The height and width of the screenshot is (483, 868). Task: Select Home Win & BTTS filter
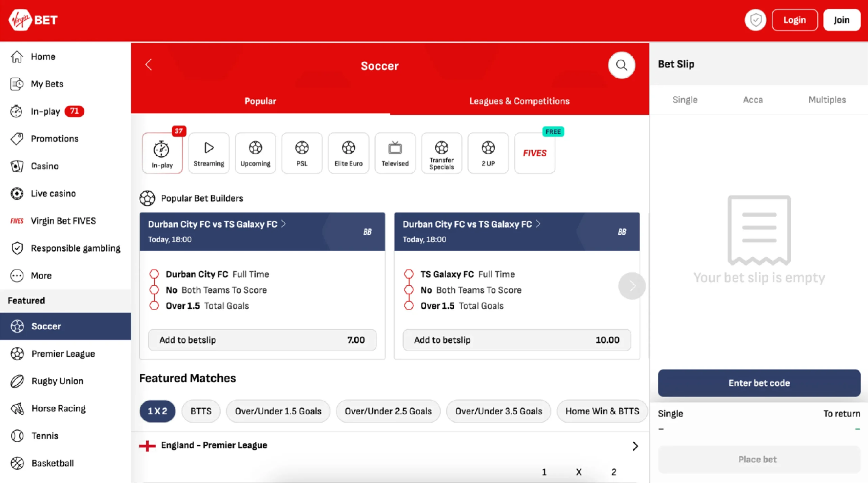[x=602, y=411]
